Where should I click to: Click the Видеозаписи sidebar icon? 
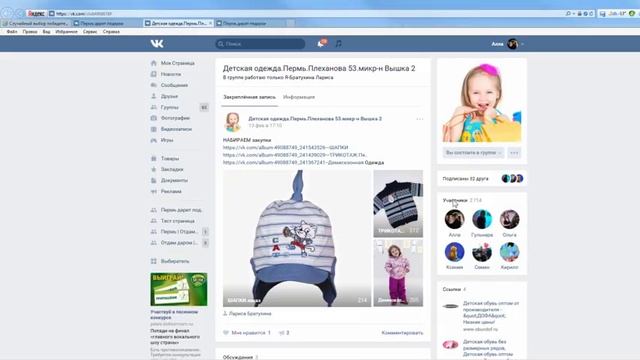click(x=153, y=129)
